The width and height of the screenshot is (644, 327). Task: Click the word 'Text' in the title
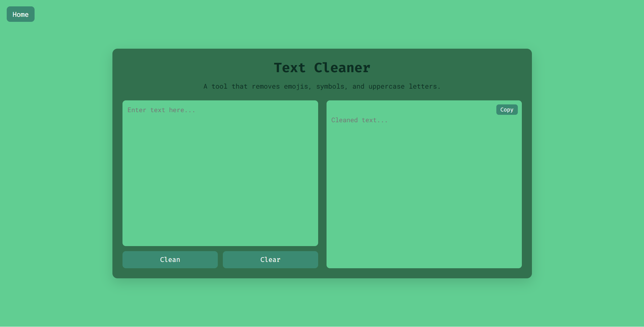(x=290, y=68)
